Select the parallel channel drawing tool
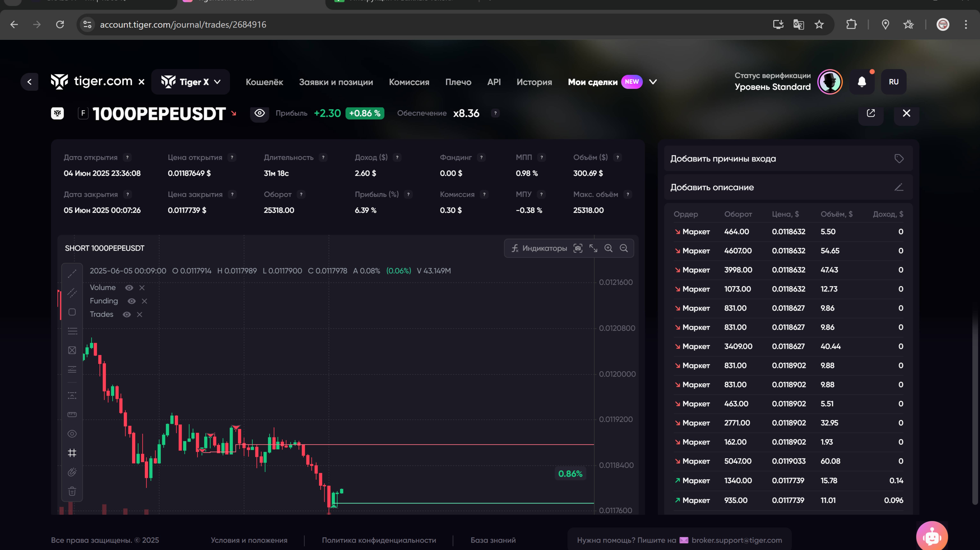The height and width of the screenshot is (550, 980). tap(72, 293)
